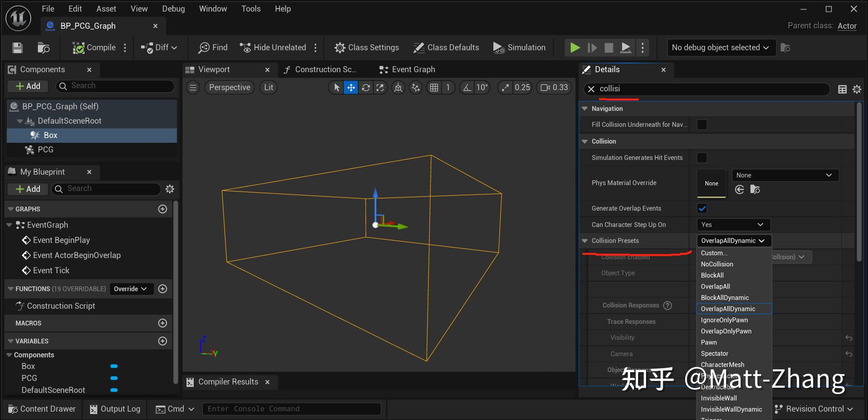Open the debug object selection dropdown
The image size is (868, 420).
pos(721,48)
